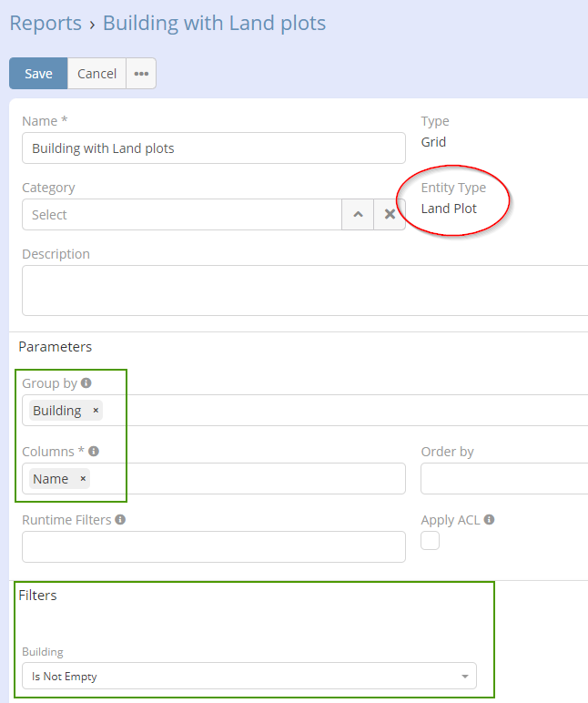Click into the Order by field
The image size is (588, 703).
pyautogui.click(x=503, y=478)
